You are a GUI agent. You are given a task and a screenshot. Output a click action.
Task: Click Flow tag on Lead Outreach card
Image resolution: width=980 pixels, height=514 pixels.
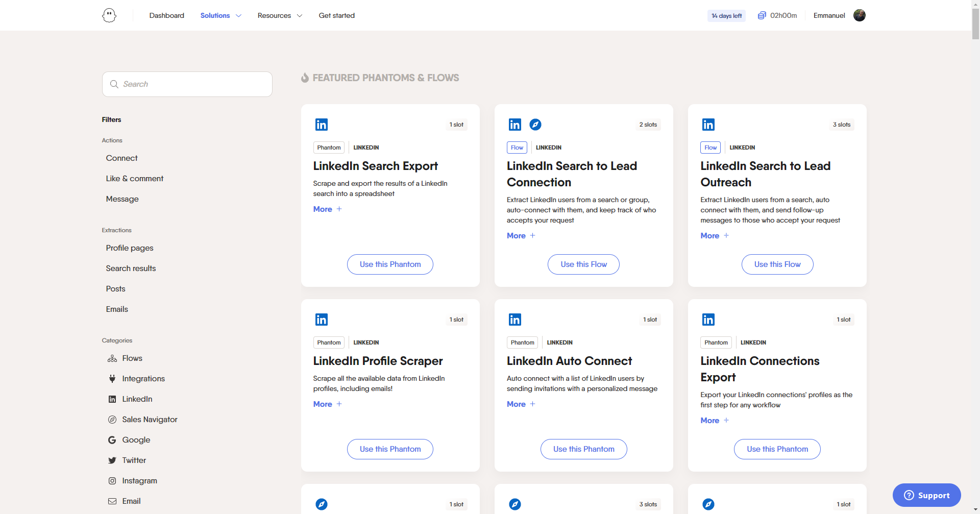coord(710,148)
